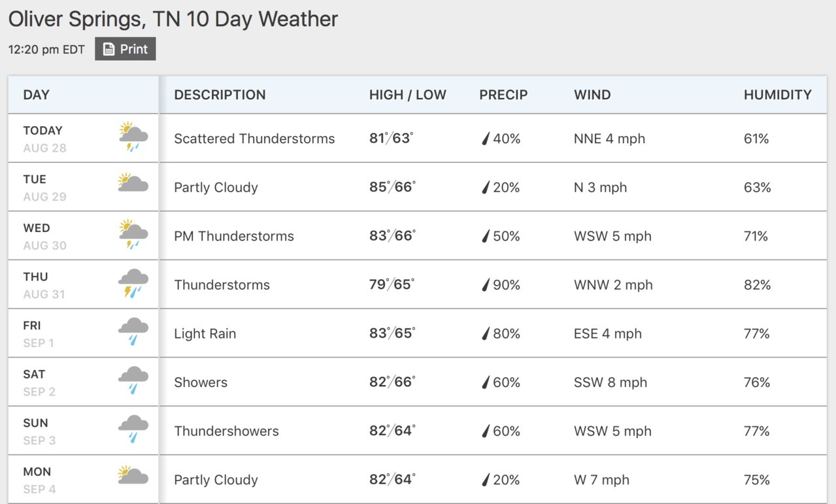Click the PM thunderstorms icon for Wed Aug 30
This screenshot has width=836, height=504.
click(133, 235)
